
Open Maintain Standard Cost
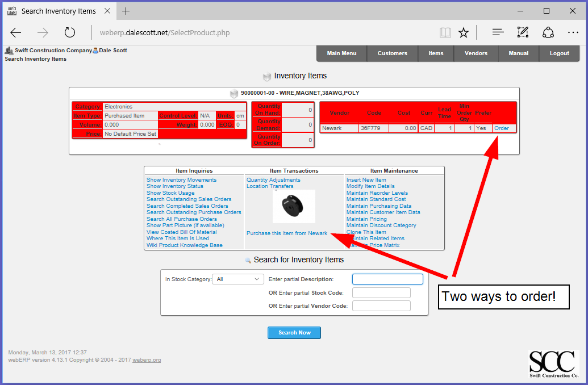(376, 199)
